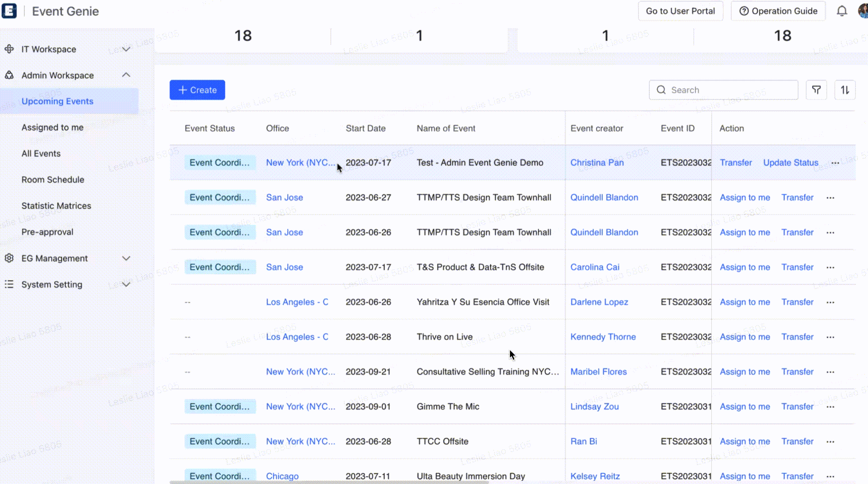Open All Events in sidebar
Viewport: 868px width, 484px height.
(x=41, y=153)
